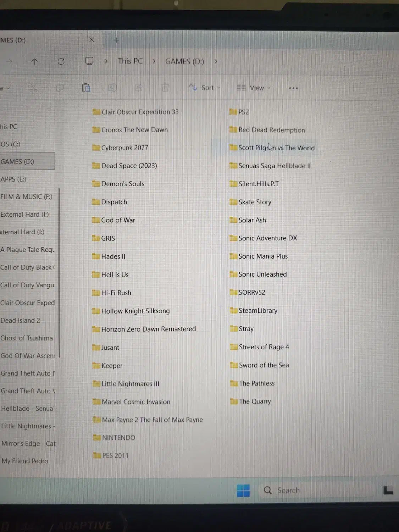Click Cronos The New Dawn folder icon
399x532 pixels.
point(96,130)
